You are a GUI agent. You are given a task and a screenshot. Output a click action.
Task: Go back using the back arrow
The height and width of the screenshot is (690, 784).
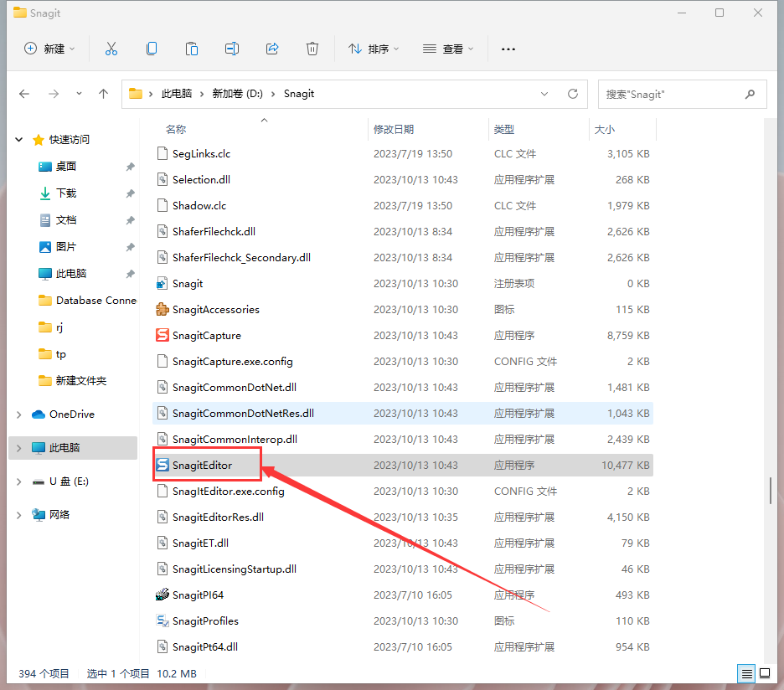point(24,93)
